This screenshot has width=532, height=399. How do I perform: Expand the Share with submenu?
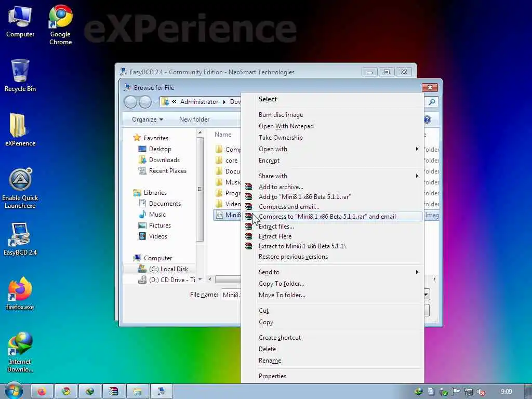click(332, 176)
